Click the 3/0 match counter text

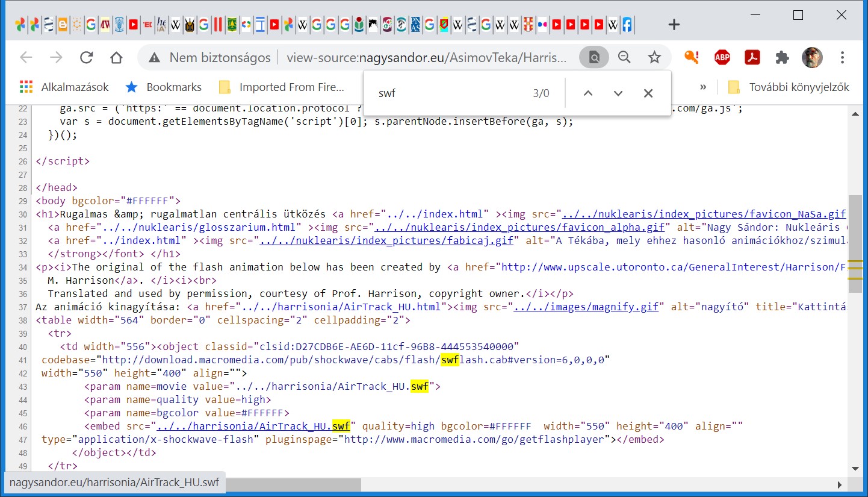click(541, 93)
